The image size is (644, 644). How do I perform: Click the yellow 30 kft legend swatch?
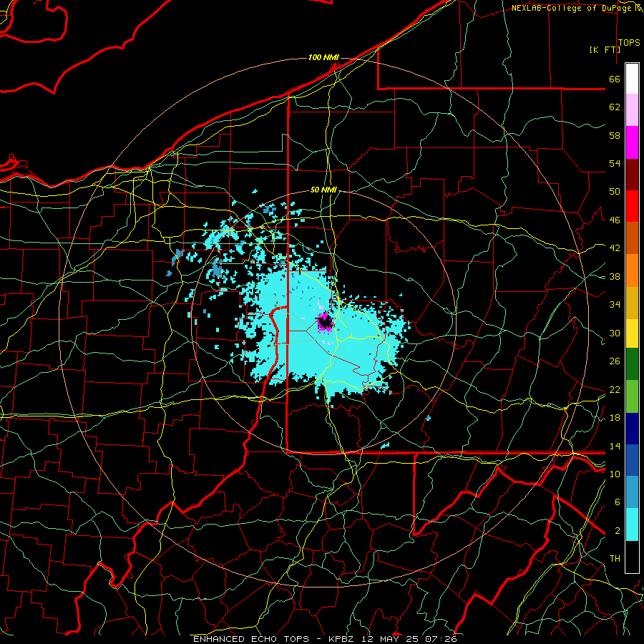[x=632, y=333]
